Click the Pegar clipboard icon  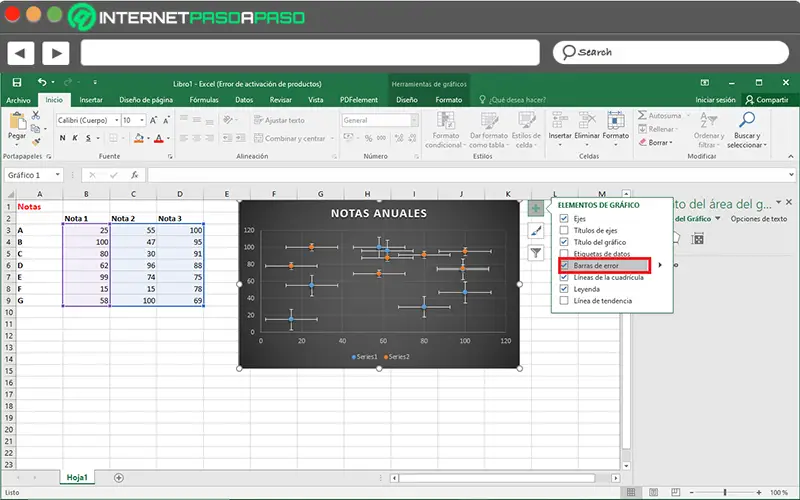pyautogui.click(x=17, y=121)
